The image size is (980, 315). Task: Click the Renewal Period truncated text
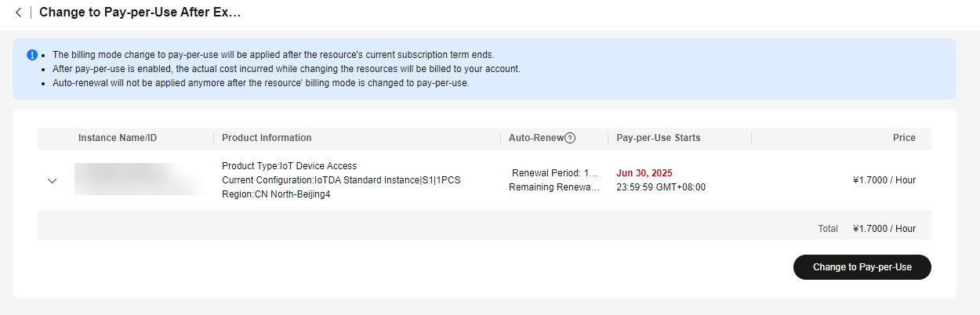pyautogui.click(x=554, y=173)
